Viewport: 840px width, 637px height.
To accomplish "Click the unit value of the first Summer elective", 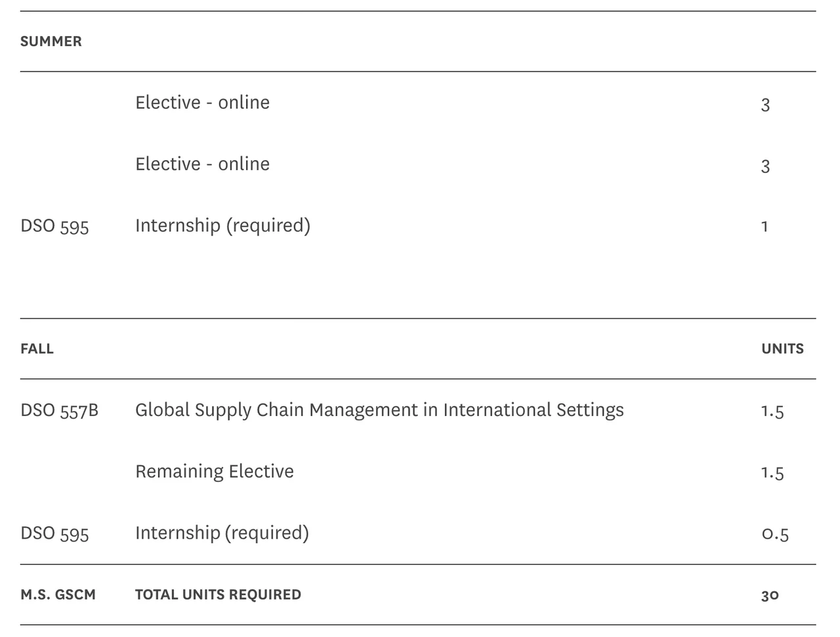I will [x=765, y=104].
